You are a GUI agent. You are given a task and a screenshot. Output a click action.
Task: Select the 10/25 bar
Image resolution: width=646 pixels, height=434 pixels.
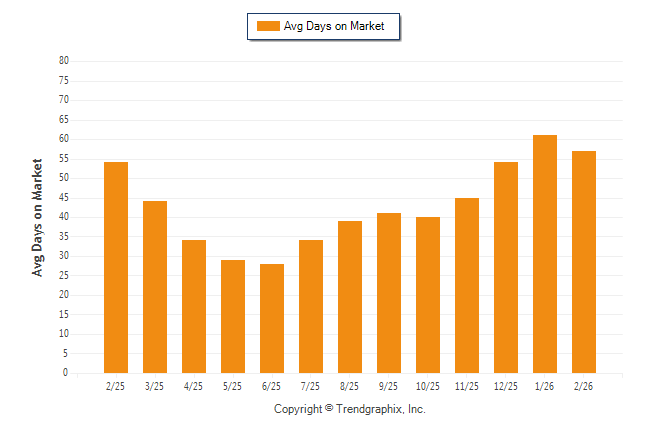[x=428, y=295]
